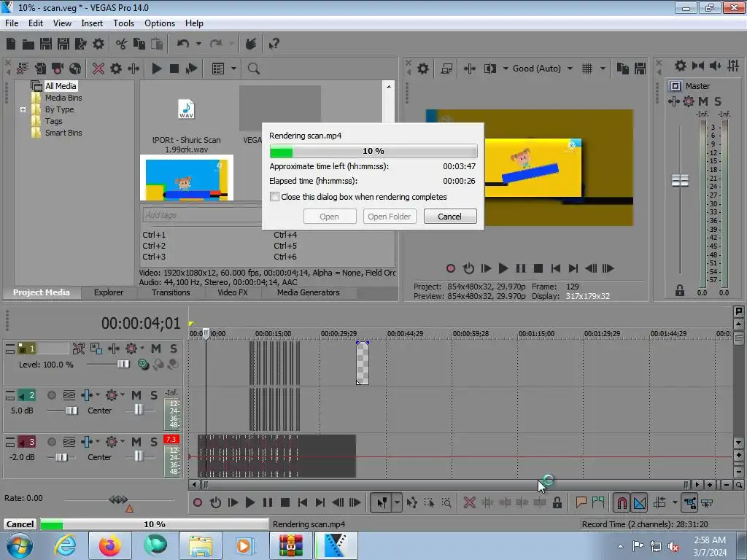Click the Undo arrow button
747x560 pixels.
pyautogui.click(x=182, y=44)
